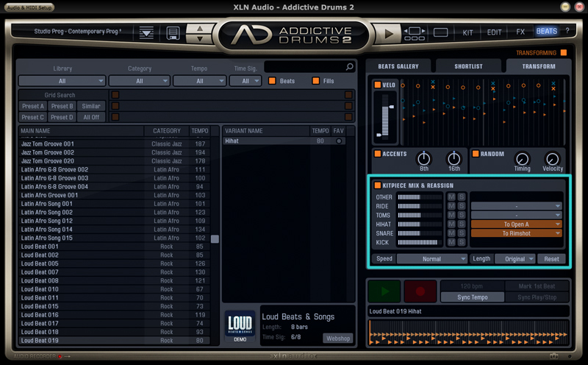Step to next preset with down arrow
This screenshot has width=588, height=365.
(200, 38)
